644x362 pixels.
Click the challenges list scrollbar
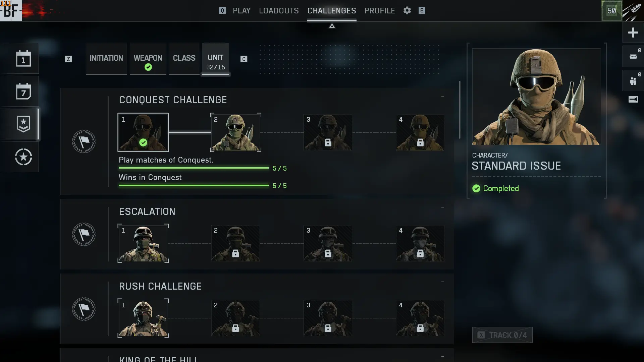460,110
